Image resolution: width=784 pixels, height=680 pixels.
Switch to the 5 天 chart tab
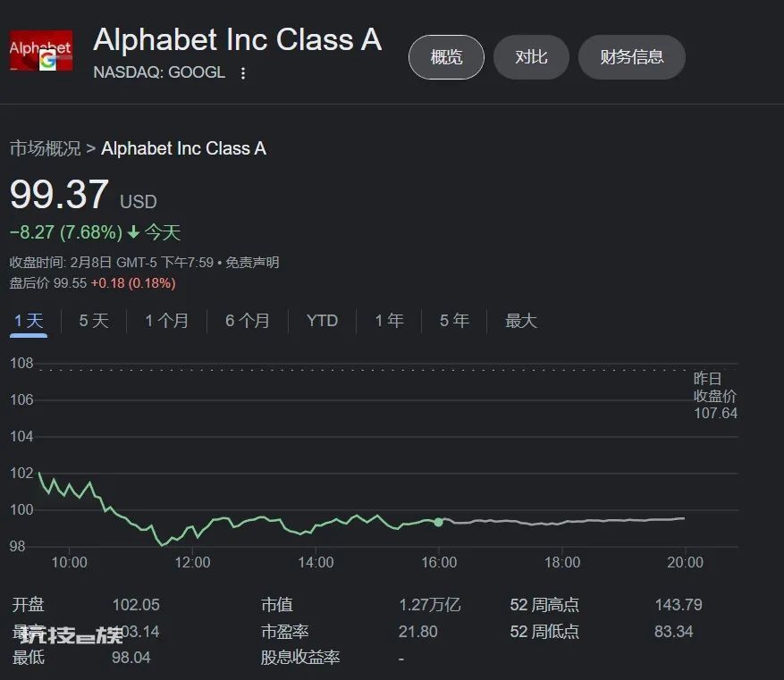[94, 321]
